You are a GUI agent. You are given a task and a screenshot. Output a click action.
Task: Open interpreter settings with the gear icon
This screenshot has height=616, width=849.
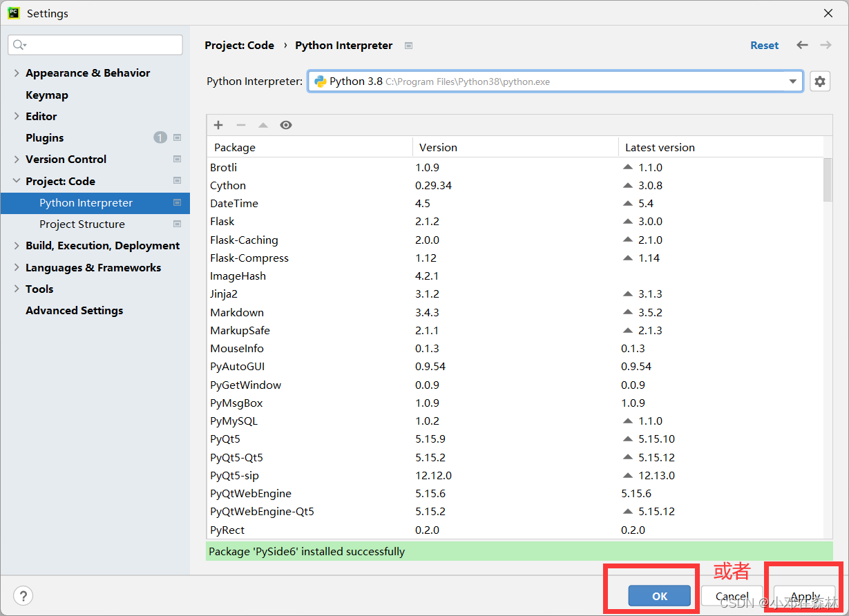pos(819,81)
